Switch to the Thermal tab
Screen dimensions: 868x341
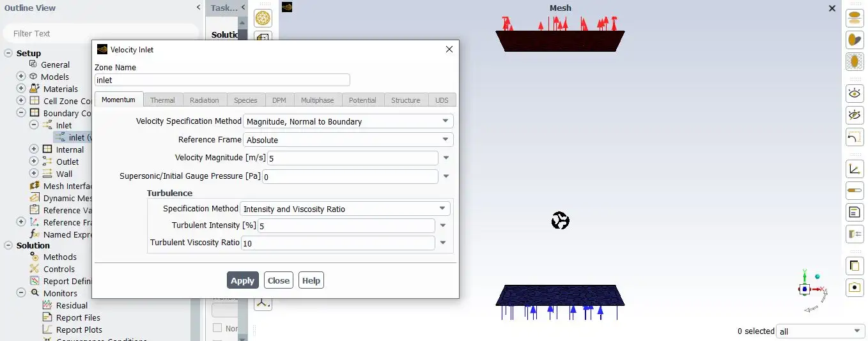pos(162,100)
